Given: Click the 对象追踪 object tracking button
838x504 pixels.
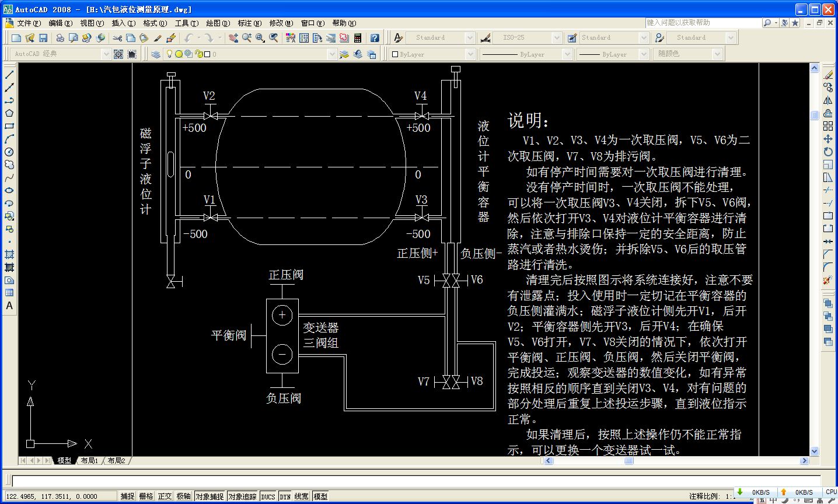Looking at the screenshot, I should (x=242, y=496).
